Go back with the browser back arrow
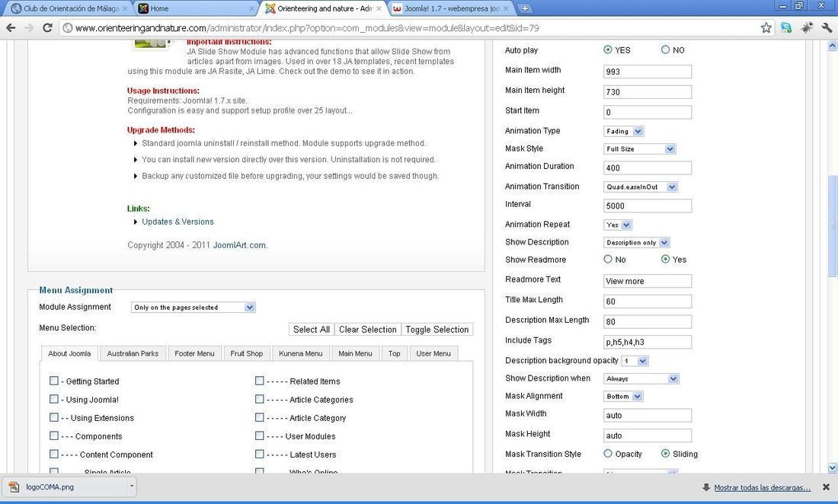This screenshot has height=504, width=838. click(x=11, y=27)
